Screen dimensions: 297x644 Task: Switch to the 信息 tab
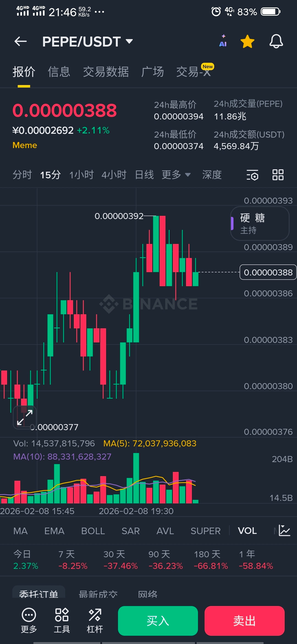[x=59, y=72]
